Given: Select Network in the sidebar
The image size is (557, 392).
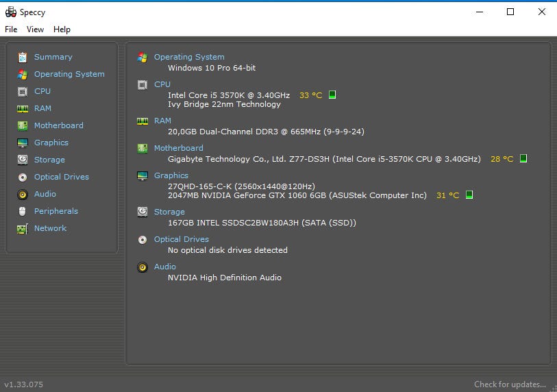Looking at the screenshot, I should coord(50,228).
